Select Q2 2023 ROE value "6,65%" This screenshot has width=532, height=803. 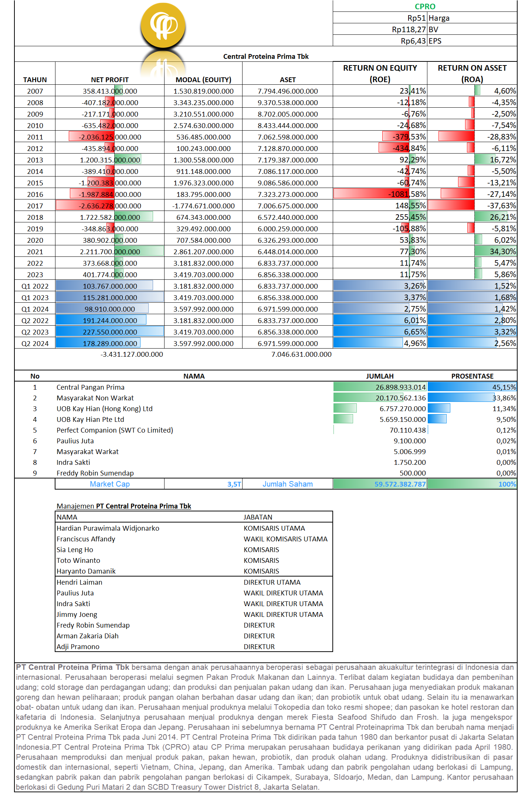[x=415, y=332]
